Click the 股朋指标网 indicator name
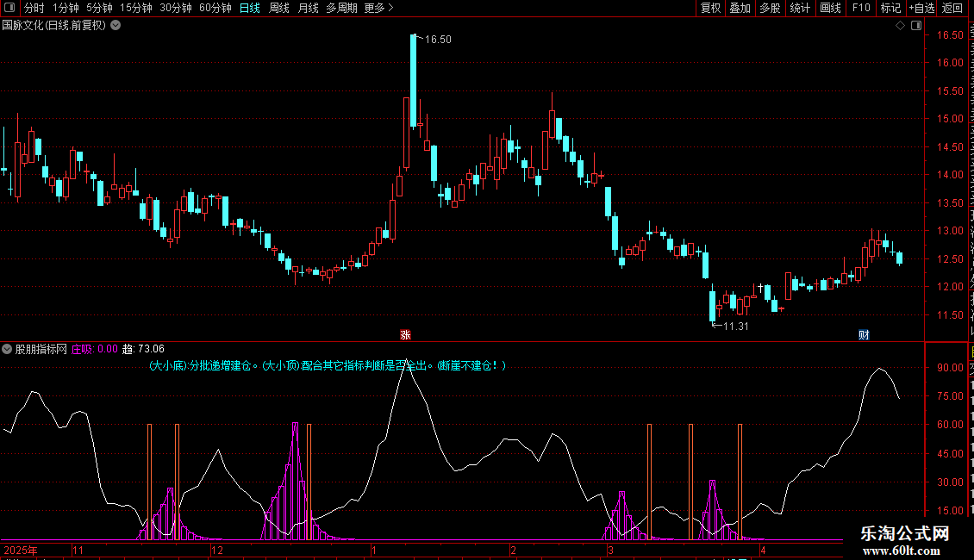Image resolution: width=974 pixels, height=560 pixels. 41,349
